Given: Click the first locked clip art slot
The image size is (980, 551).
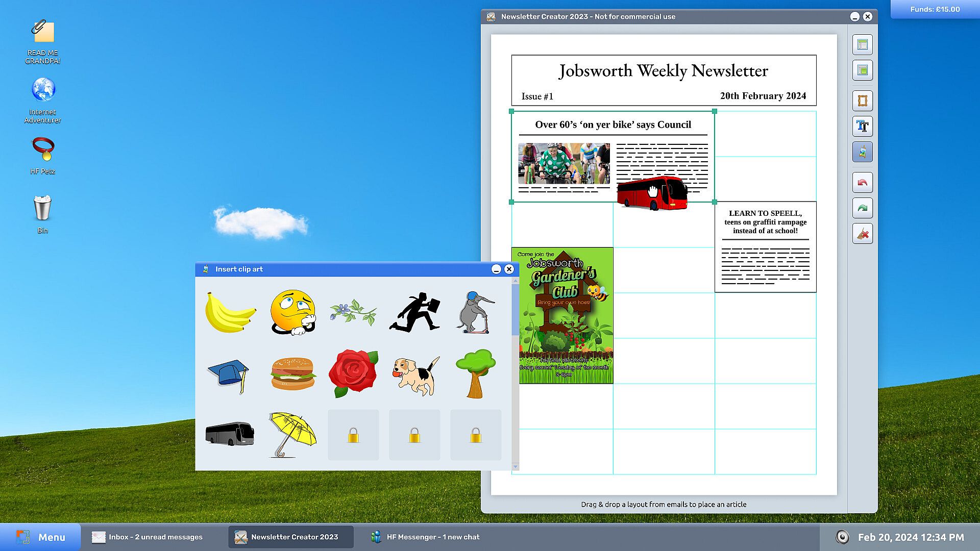Looking at the screenshot, I should [353, 435].
